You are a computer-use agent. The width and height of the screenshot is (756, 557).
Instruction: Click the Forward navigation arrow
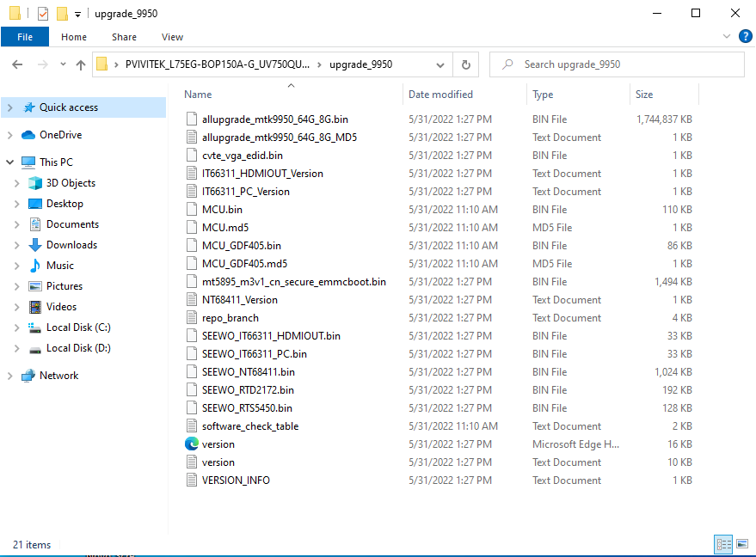coord(43,64)
